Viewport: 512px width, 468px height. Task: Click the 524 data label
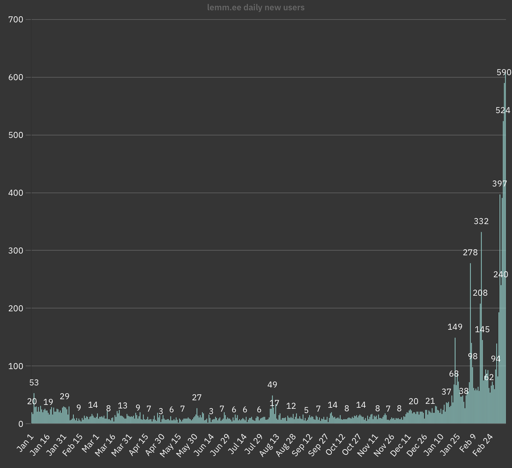click(x=503, y=110)
